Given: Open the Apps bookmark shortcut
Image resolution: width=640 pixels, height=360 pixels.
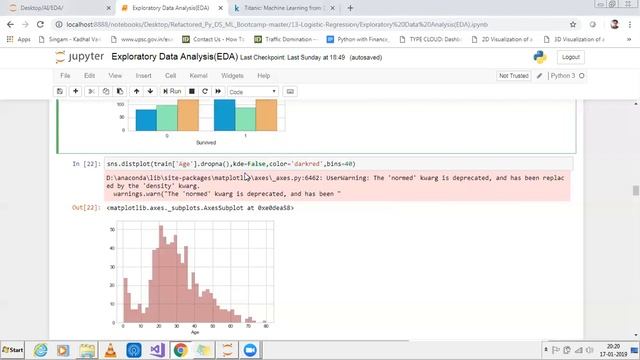Looking at the screenshot, I should click(19, 39).
